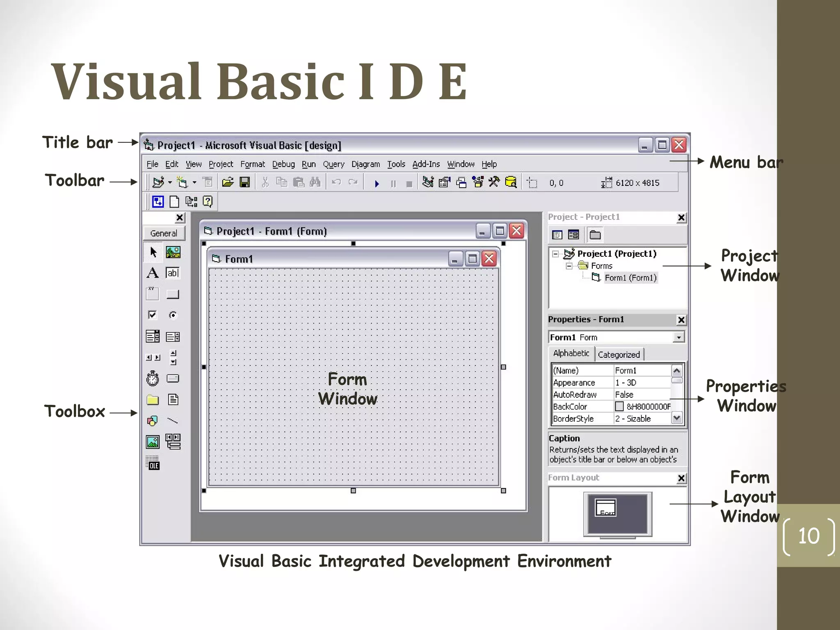Screen dimensions: 840x630
Task: Open the Menu Editor toolbar icon
Action: click(208, 182)
